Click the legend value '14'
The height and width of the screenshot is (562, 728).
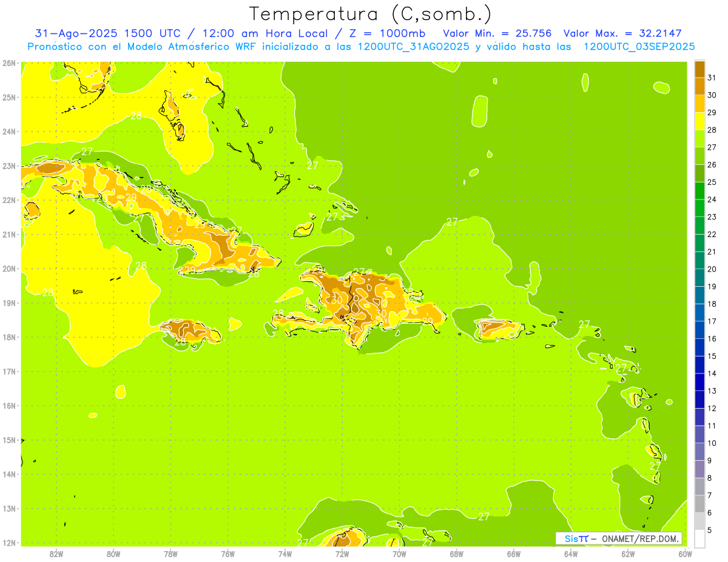712,373
